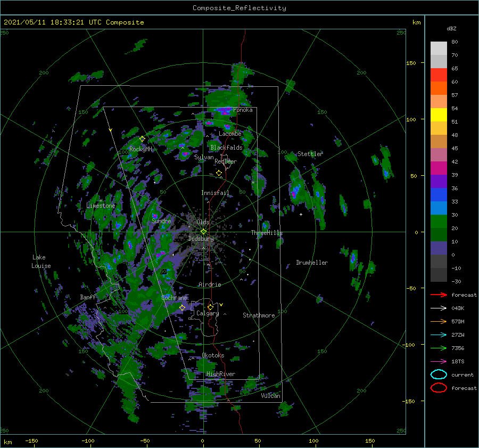Screen dimensions: 479x448
Task: Click the 18TS legend text
Action: click(458, 362)
